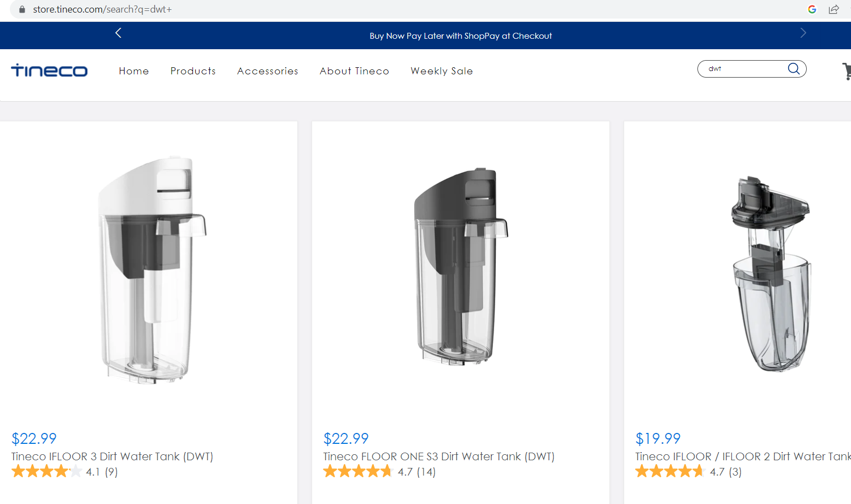Open the shopping cart icon
This screenshot has height=504, width=851.
tap(847, 71)
